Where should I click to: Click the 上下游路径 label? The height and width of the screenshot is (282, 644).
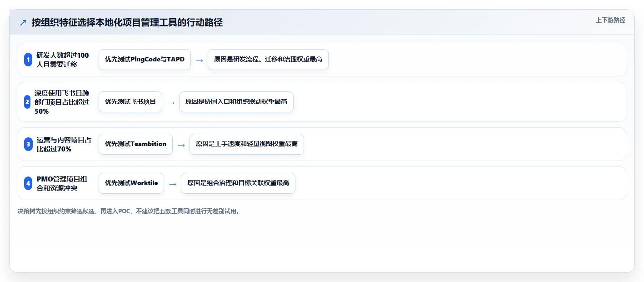click(x=610, y=20)
